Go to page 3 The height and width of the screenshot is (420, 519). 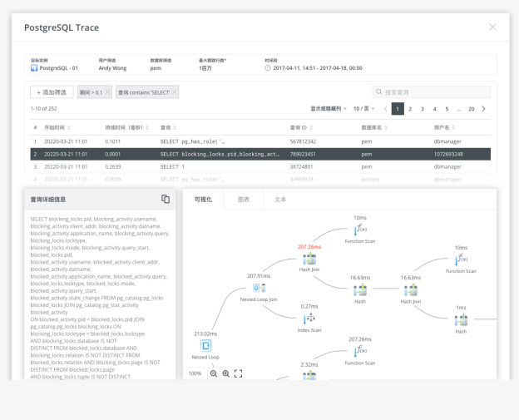coord(423,109)
